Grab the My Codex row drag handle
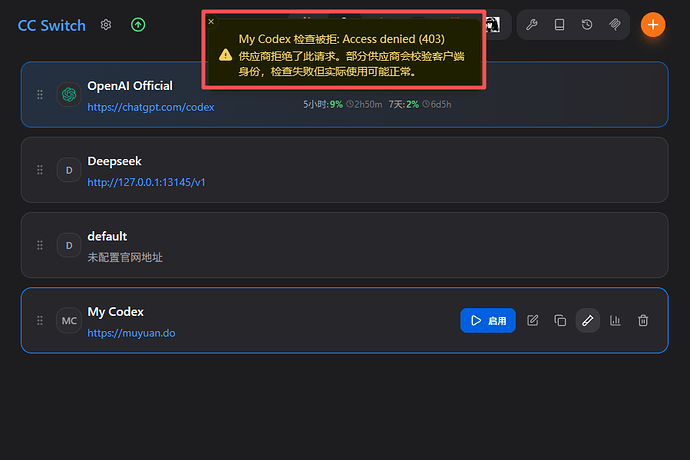Image resolution: width=690 pixels, height=460 pixels. coord(40,320)
